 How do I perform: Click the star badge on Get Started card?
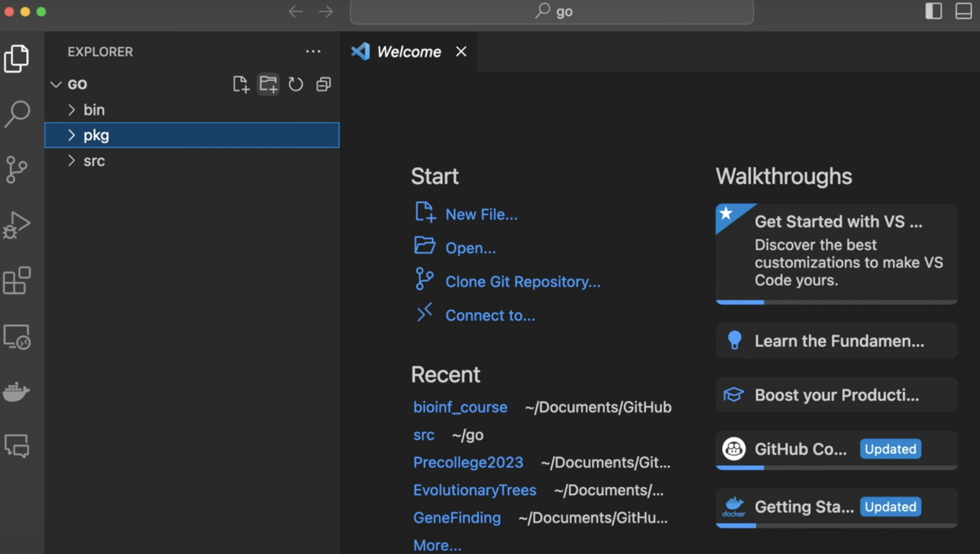pyautogui.click(x=726, y=213)
